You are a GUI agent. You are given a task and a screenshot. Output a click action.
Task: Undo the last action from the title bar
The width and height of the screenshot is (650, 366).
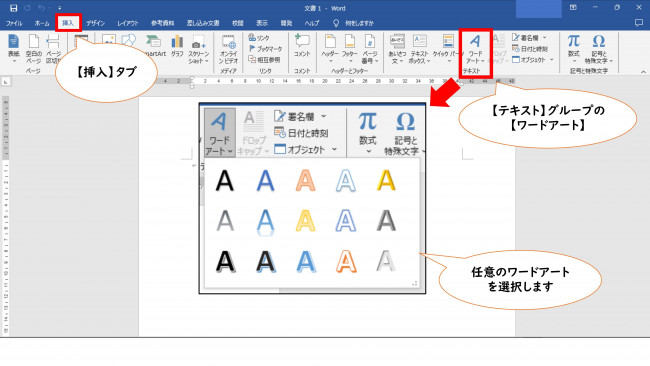pos(41,8)
